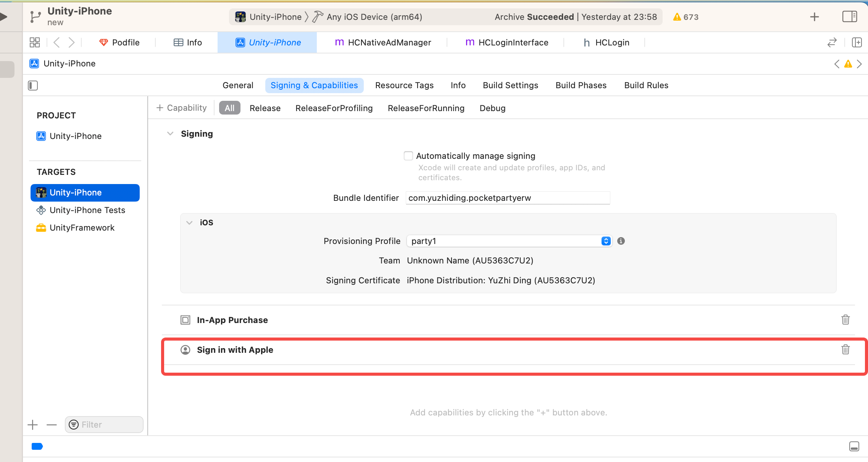
Task: Select the Unity-iPhone project item
Action: [69, 136]
